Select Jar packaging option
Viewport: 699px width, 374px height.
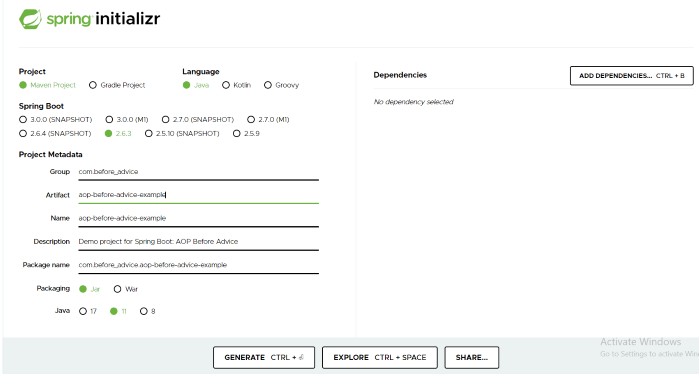coord(89,289)
